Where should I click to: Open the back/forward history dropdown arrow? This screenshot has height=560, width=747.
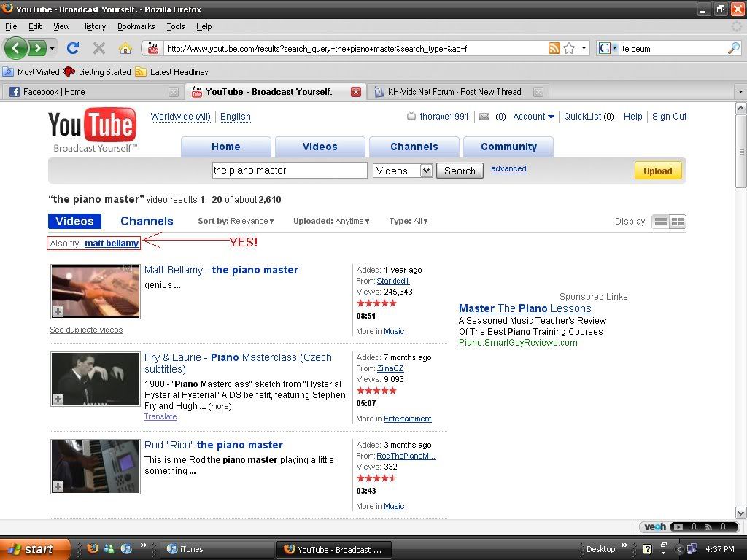[52, 48]
